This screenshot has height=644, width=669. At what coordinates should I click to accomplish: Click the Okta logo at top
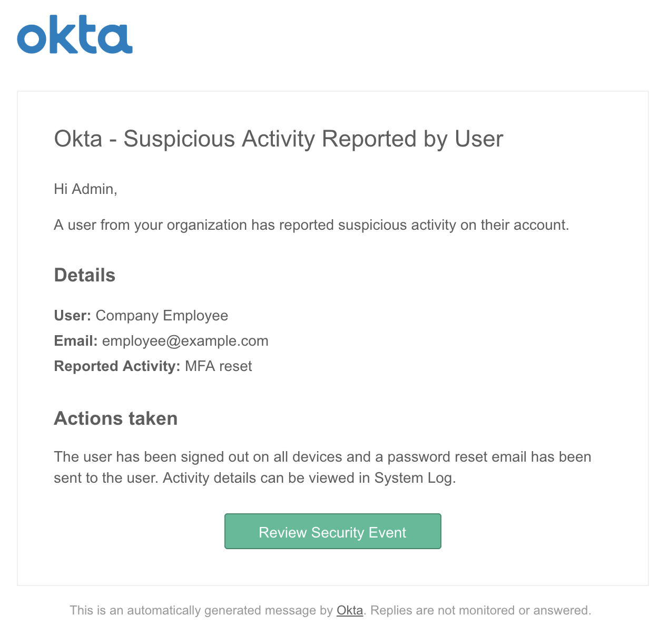pyautogui.click(x=75, y=34)
